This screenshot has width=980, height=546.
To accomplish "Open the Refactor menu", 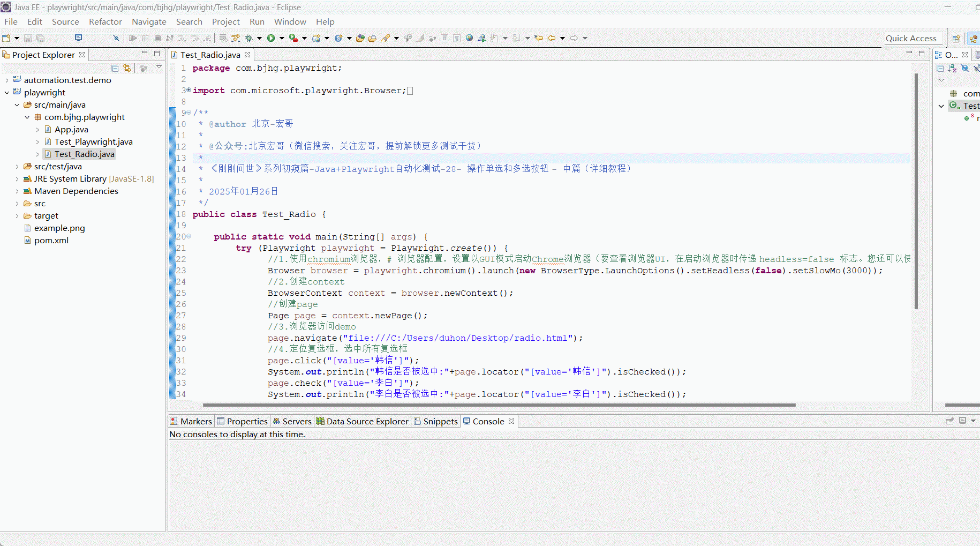I will pyautogui.click(x=105, y=21).
